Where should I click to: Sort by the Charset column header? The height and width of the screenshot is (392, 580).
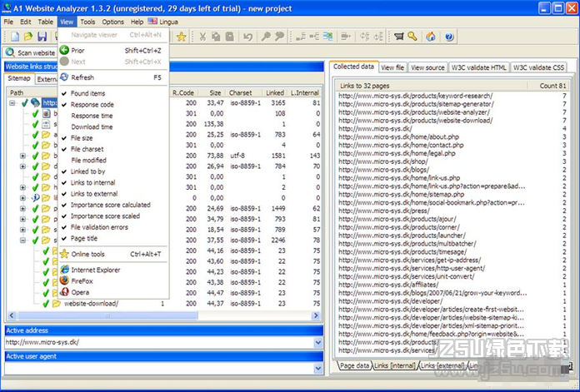pos(243,92)
